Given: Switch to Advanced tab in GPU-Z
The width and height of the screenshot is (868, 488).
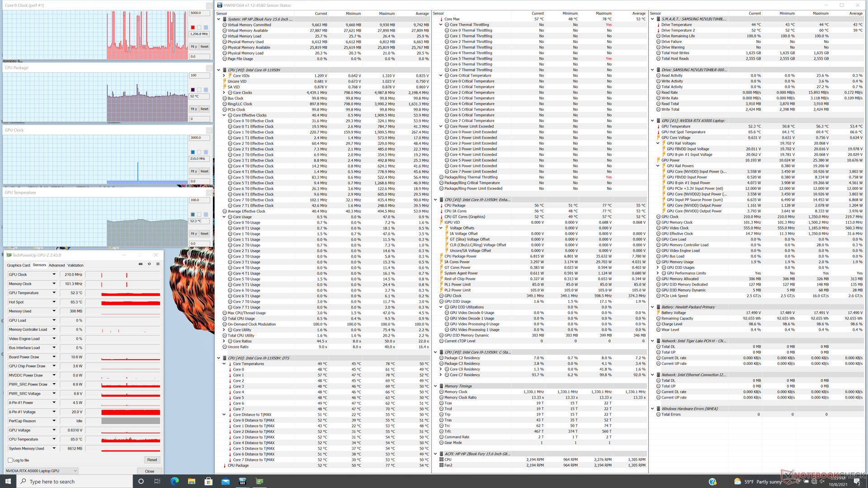Looking at the screenshot, I should 57,265.
